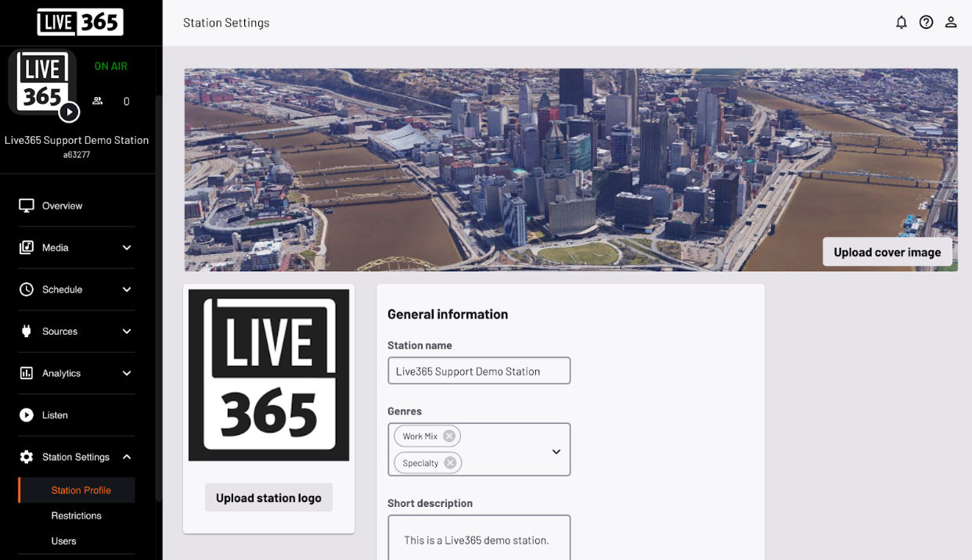Click the Work Mix genre chip label
The height and width of the screenshot is (560, 972).
pyautogui.click(x=420, y=436)
